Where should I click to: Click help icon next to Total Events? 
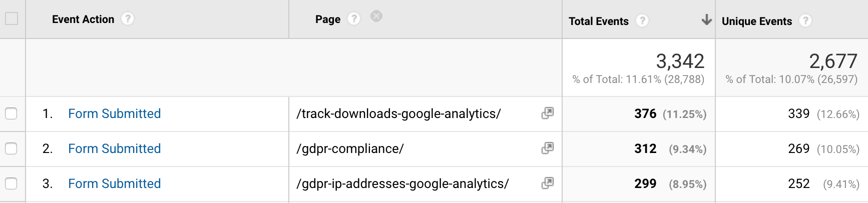pos(642,21)
